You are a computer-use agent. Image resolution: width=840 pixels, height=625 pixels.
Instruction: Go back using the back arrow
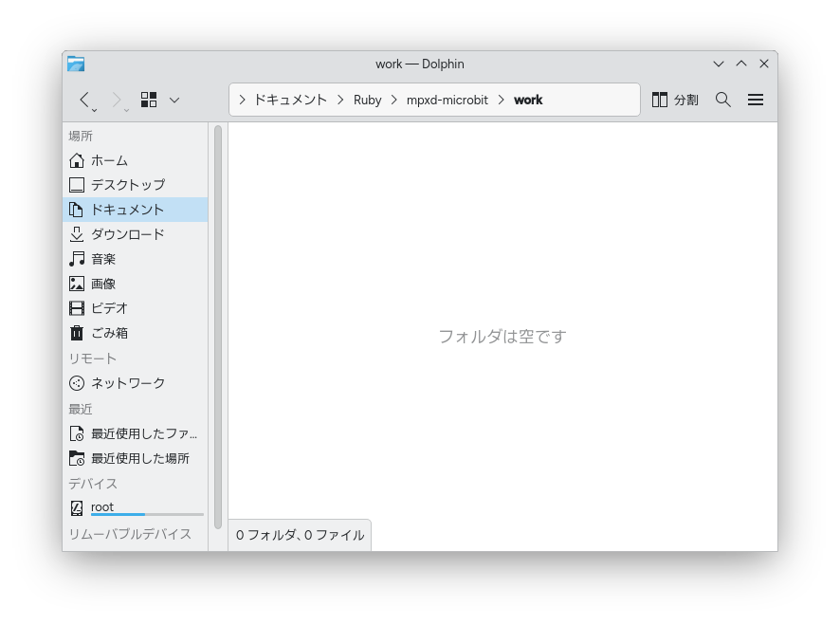coord(84,100)
